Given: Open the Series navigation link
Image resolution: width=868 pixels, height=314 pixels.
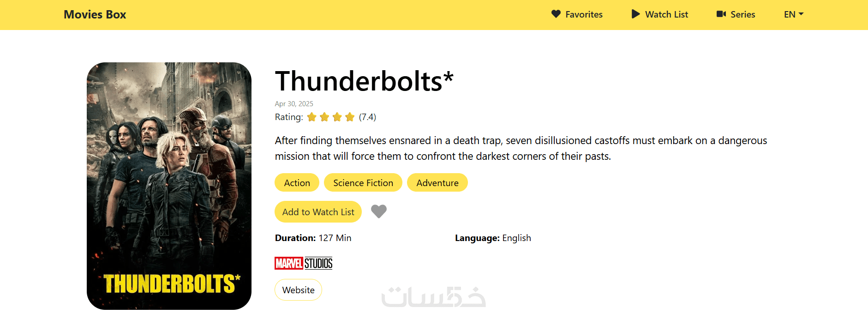Looking at the screenshot, I should pyautogui.click(x=742, y=14).
